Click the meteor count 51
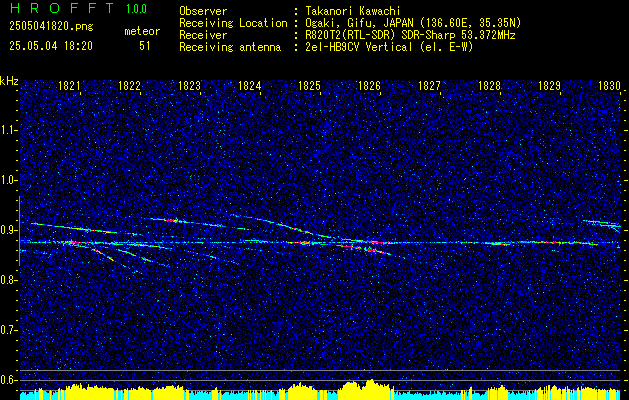Image resolution: width=629 pixels, height=400 pixels. [145, 46]
